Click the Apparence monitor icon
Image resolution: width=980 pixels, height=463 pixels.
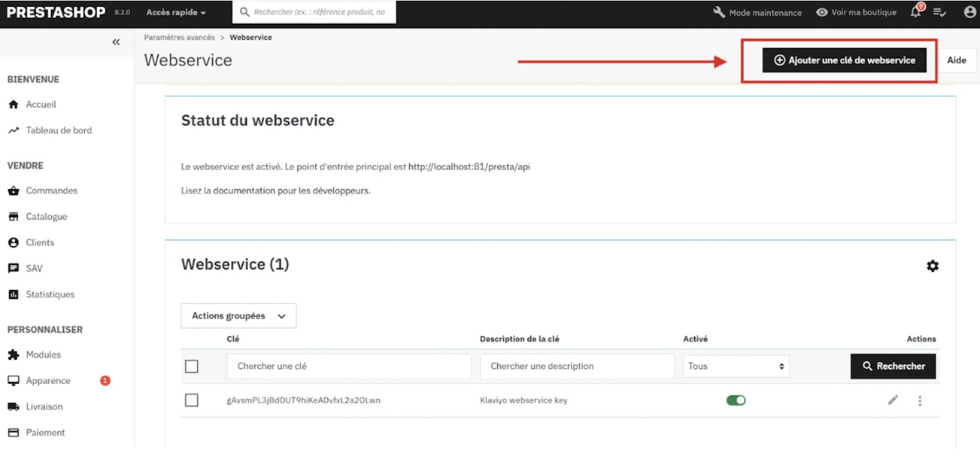click(x=14, y=381)
